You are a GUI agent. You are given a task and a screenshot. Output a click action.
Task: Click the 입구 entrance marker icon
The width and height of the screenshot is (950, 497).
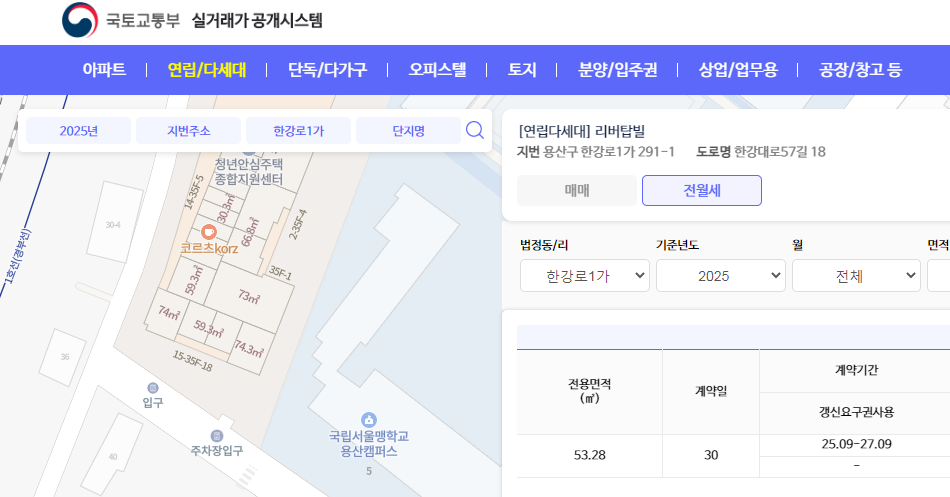(x=153, y=388)
